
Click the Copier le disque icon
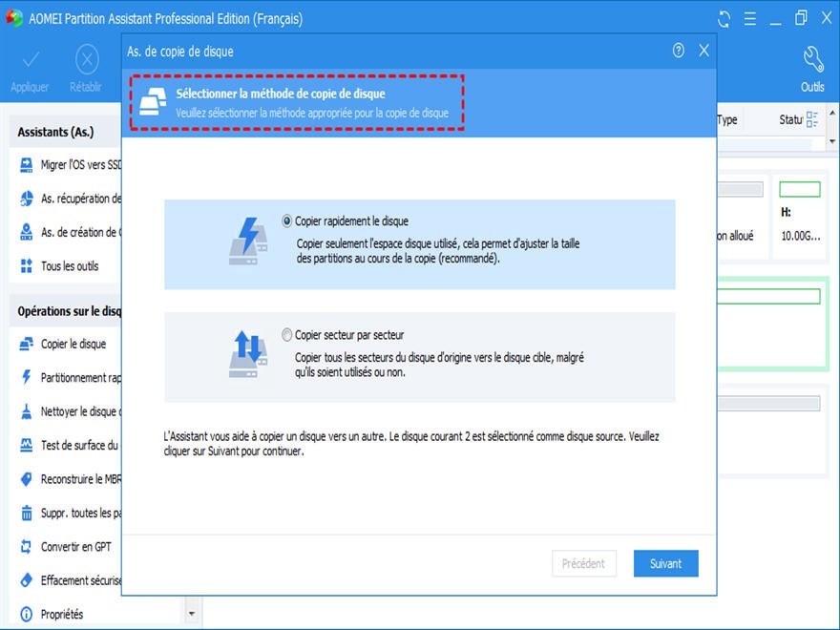[26, 344]
